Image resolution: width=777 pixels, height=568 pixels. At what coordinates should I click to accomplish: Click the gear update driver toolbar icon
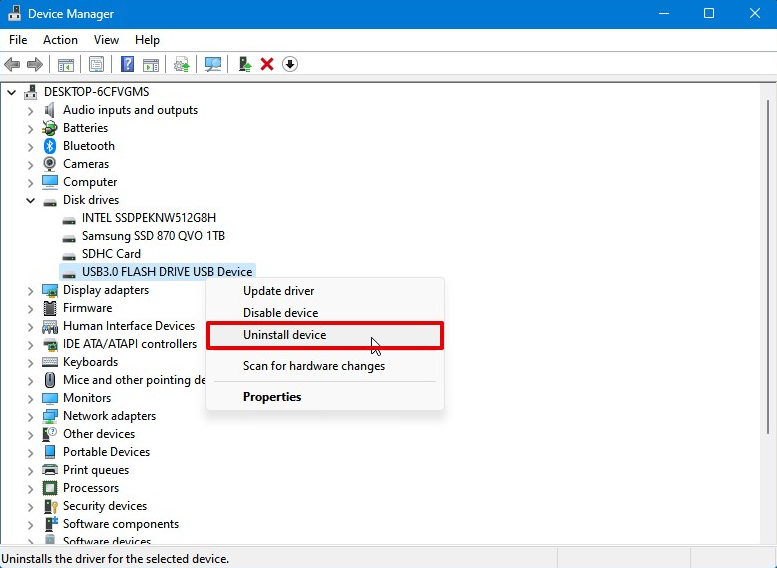point(181,64)
